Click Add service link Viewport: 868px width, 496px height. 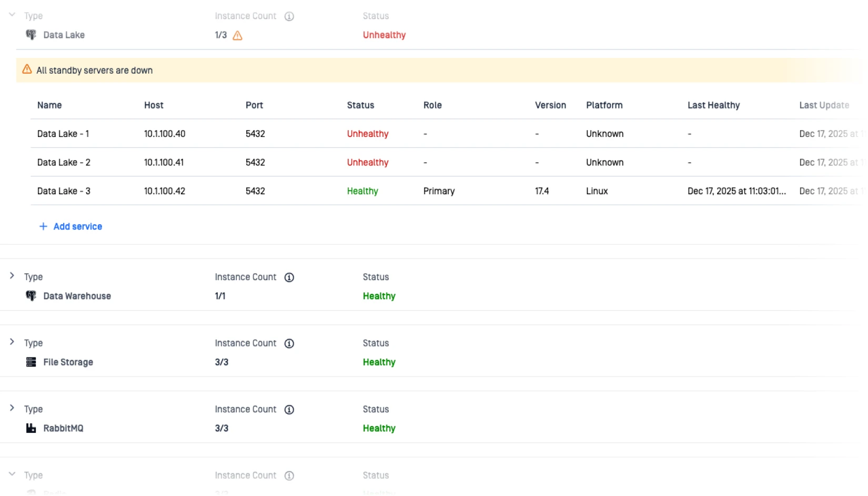coord(77,226)
